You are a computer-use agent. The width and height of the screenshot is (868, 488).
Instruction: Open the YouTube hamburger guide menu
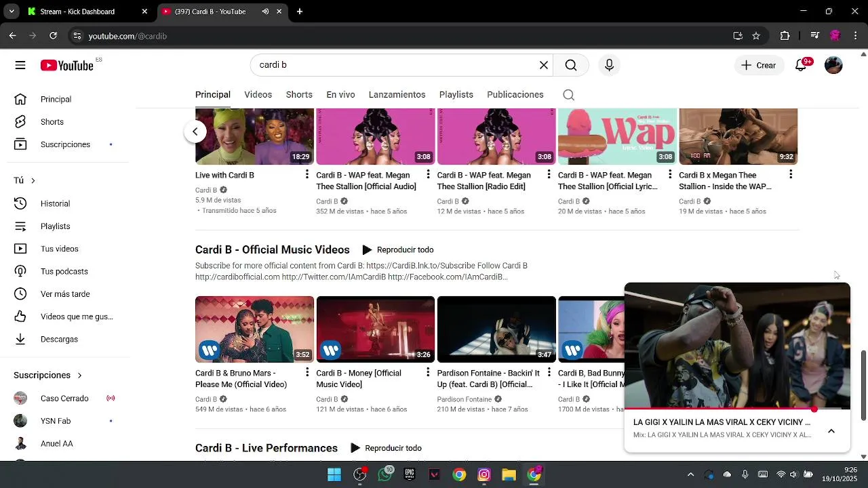tap(20, 65)
